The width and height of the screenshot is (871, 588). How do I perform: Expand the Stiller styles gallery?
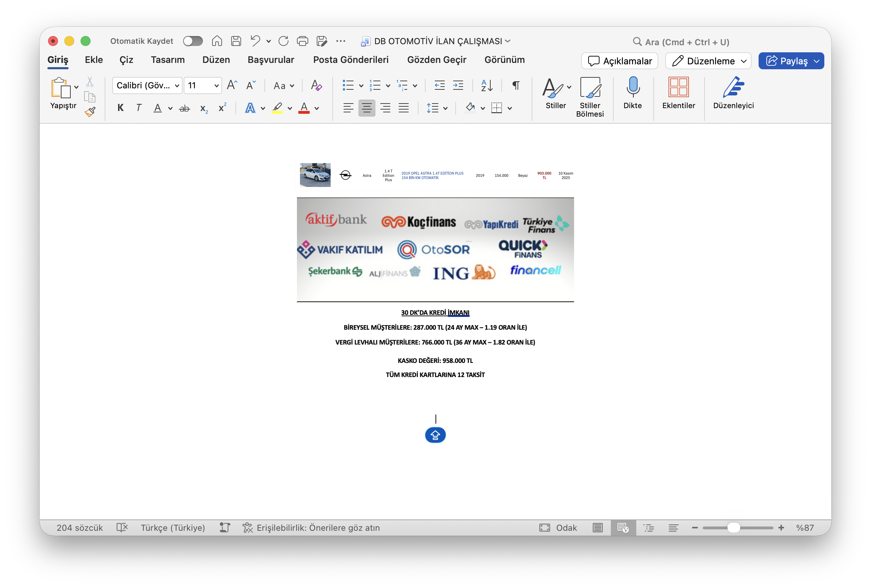tap(569, 87)
